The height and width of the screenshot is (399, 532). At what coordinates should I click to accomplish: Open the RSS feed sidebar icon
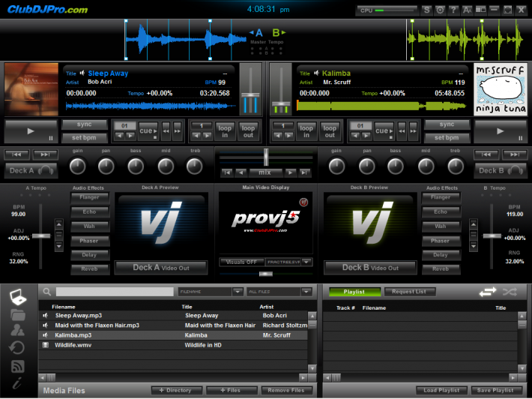pyautogui.click(x=18, y=366)
